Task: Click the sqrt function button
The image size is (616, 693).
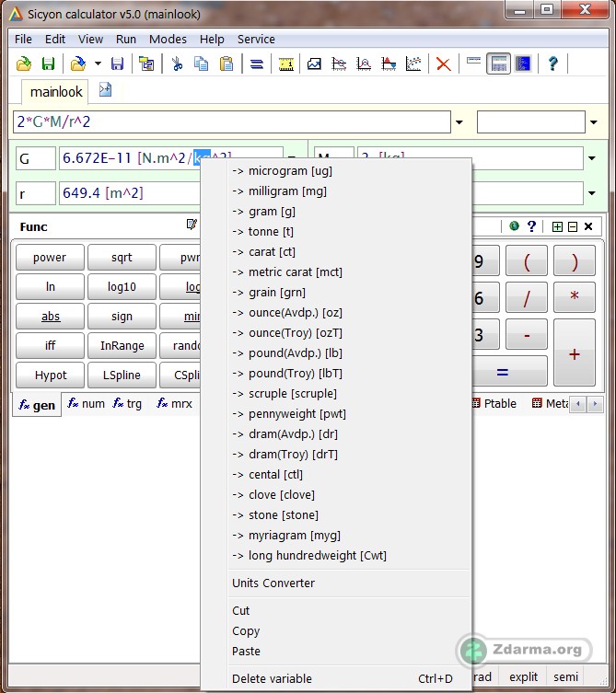Action: coord(122,257)
